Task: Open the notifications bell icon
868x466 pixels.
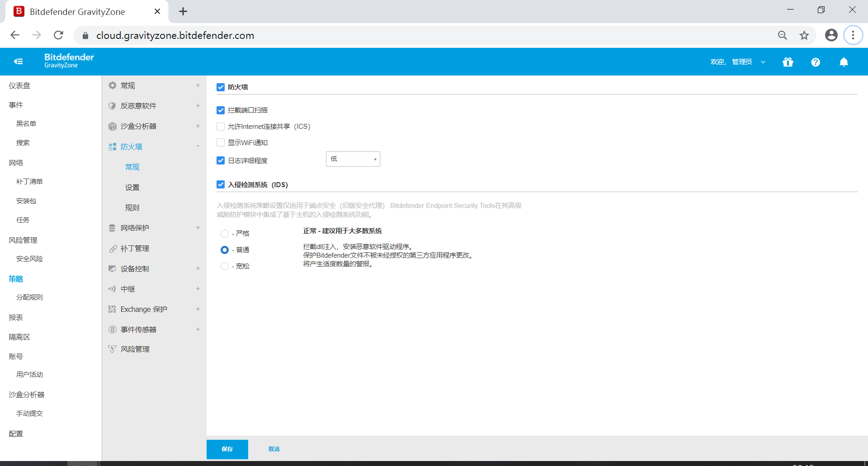Action: (844, 62)
